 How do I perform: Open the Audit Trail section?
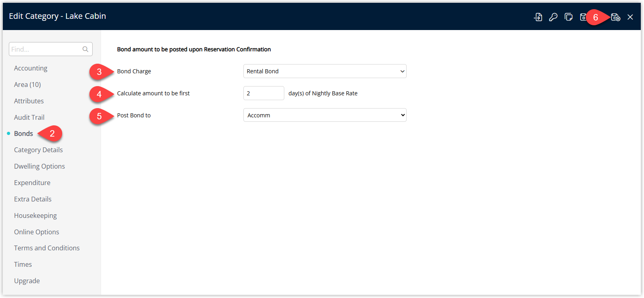(29, 117)
